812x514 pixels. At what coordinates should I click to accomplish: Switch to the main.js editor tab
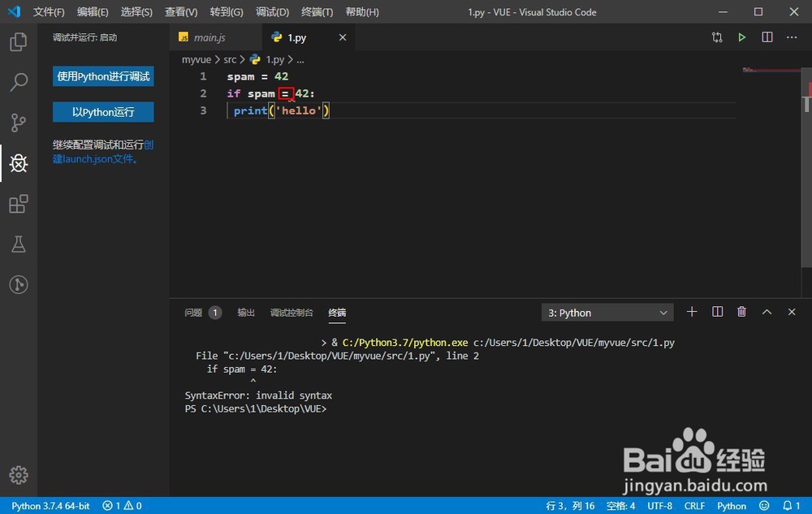pos(215,37)
